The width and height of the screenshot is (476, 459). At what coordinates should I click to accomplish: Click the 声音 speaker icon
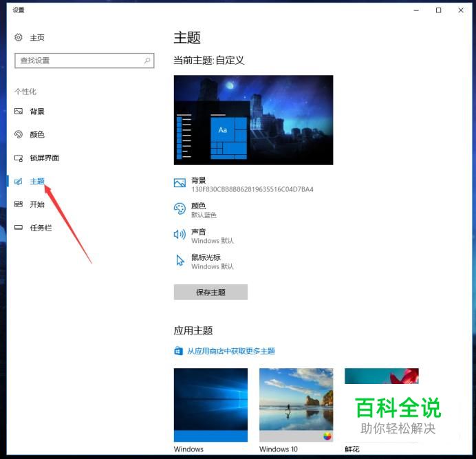180,234
